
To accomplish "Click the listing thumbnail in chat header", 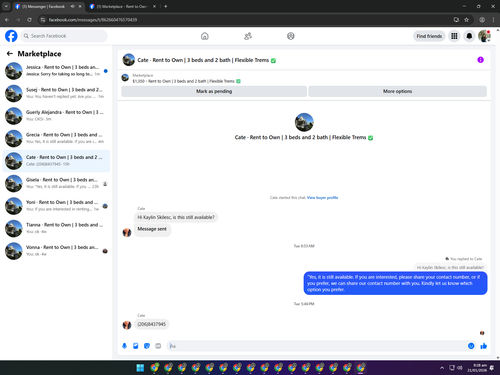I will 129,60.
